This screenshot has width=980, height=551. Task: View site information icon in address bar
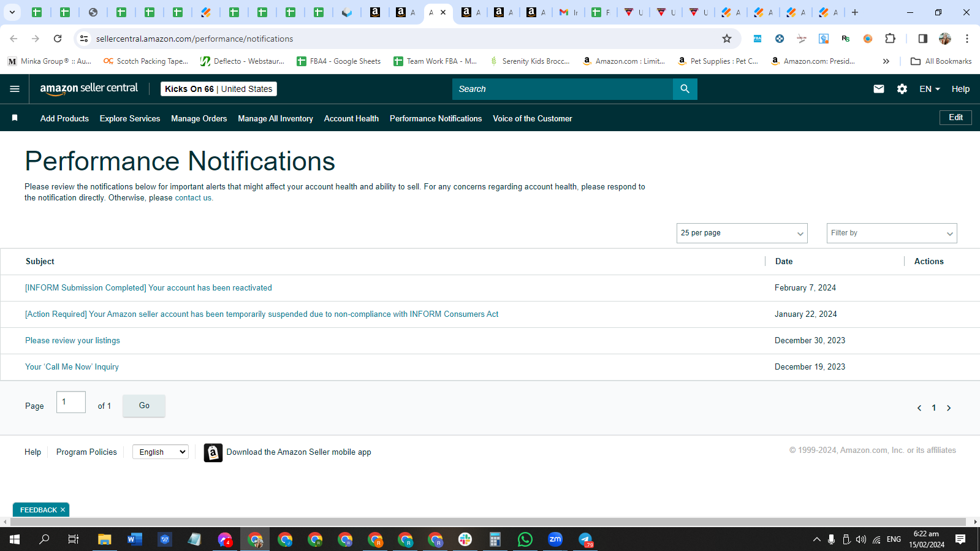(x=84, y=39)
